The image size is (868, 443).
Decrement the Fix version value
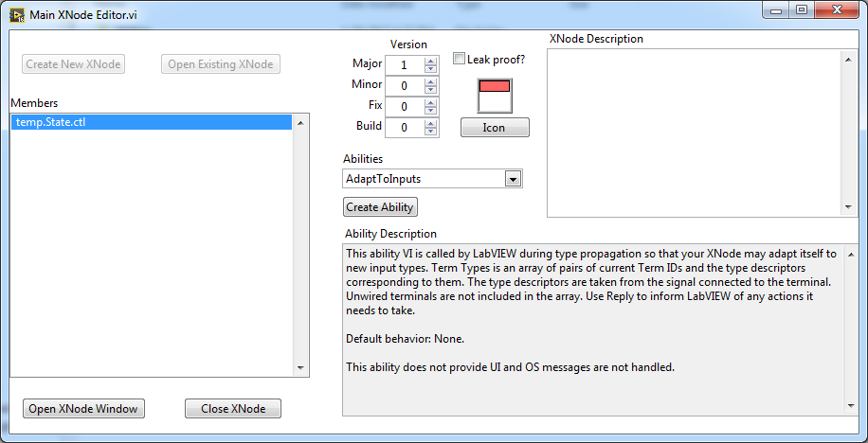pyautogui.click(x=430, y=111)
